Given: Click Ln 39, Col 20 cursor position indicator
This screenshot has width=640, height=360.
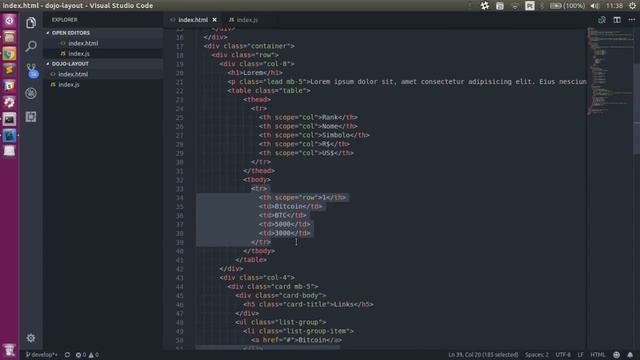Looking at the screenshot, I should pos(483,355).
